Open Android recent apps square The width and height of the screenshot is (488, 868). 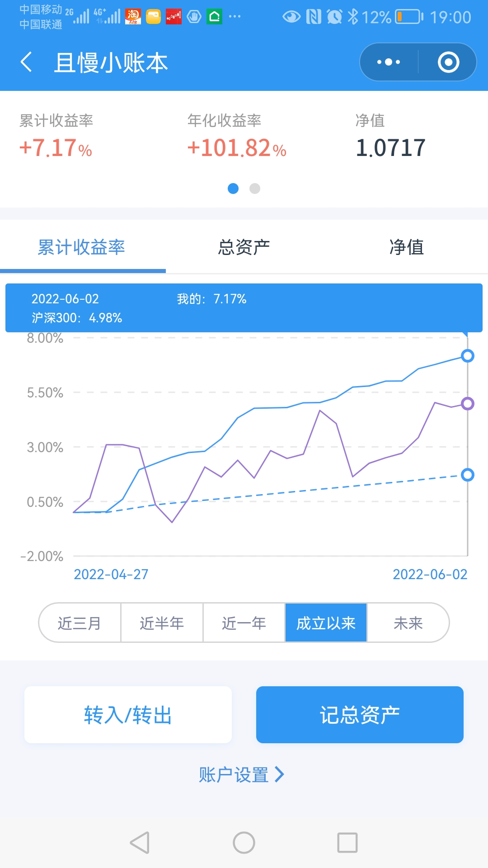(347, 843)
